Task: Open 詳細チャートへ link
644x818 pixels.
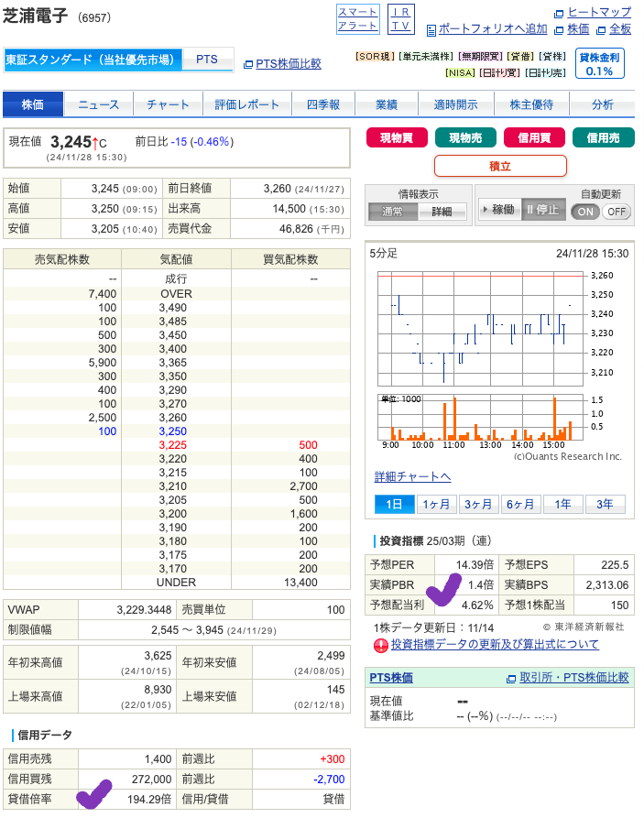Action: click(x=412, y=477)
